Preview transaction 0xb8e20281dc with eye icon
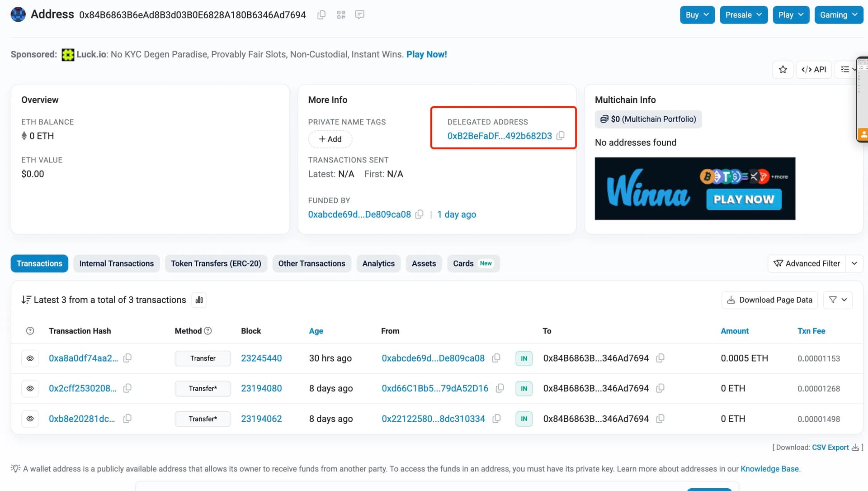868x491 pixels. pyautogui.click(x=30, y=419)
